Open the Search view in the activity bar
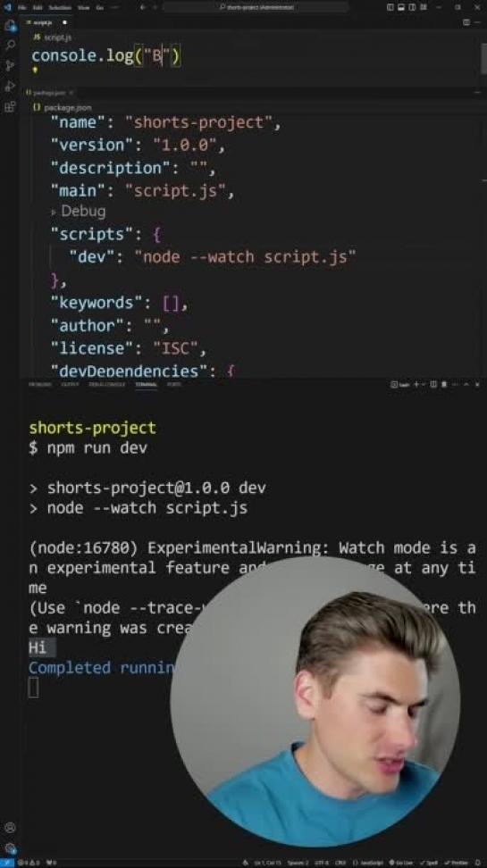The width and height of the screenshot is (487, 868). pyautogui.click(x=10, y=46)
